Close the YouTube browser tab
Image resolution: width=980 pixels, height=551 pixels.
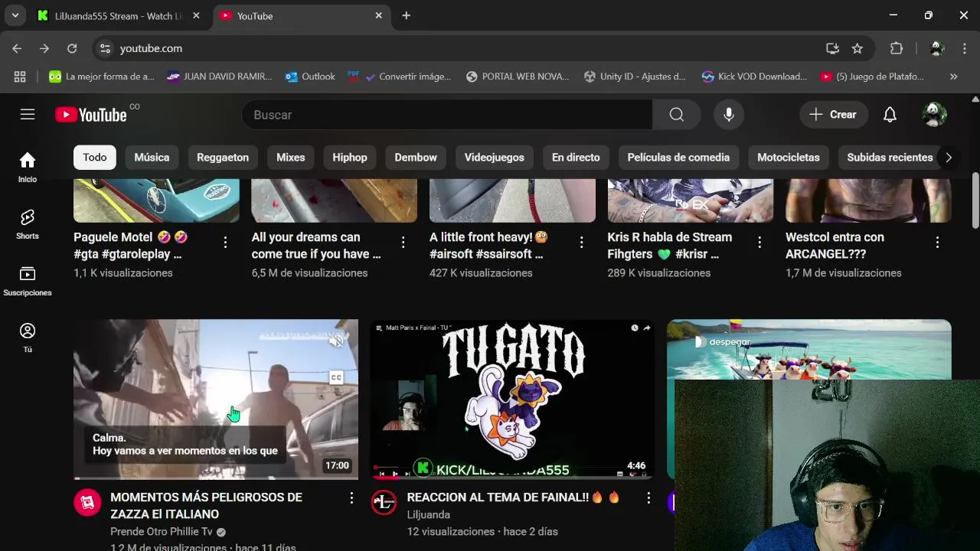[x=378, y=15]
